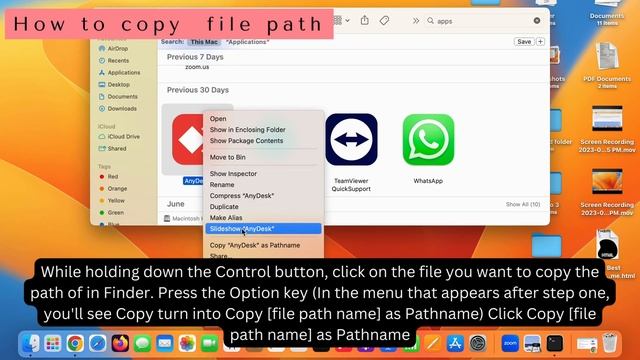Viewport: 640px width, 360px height.
Task: Set search scope to "Applications"
Action: [x=247, y=42]
